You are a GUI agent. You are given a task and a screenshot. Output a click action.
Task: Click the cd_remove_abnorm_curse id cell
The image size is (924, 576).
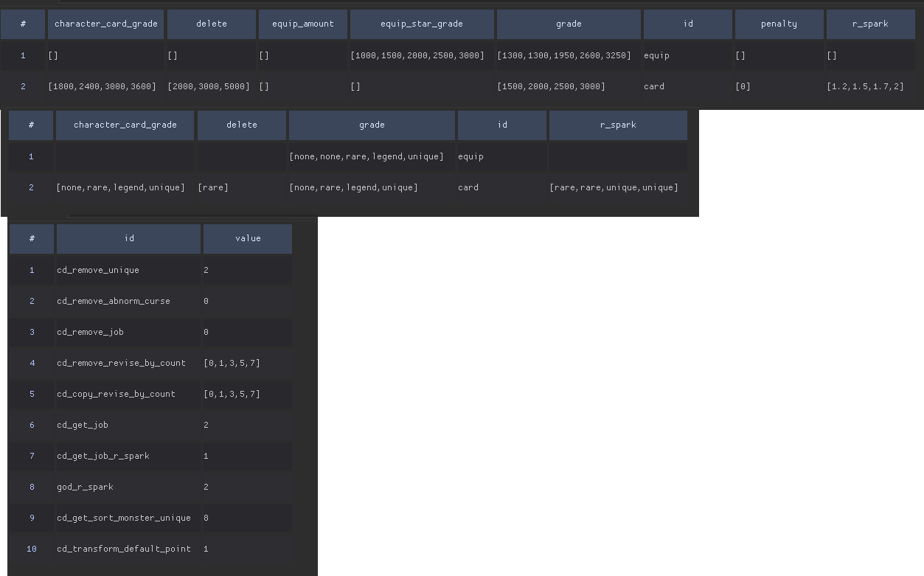click(128, 301)
